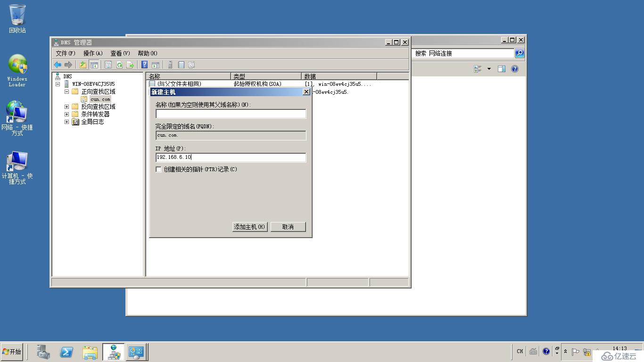Expand the 全局日志 tree node
This screenshot has width=644, height=362.
click(66, 122)
